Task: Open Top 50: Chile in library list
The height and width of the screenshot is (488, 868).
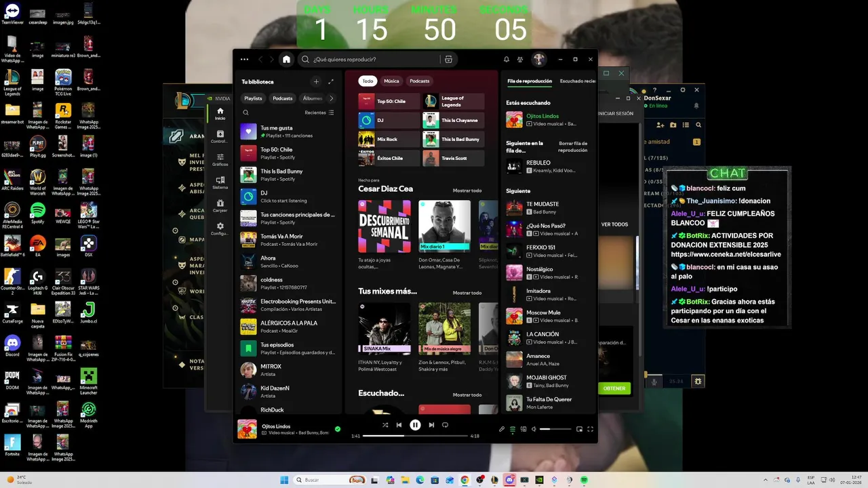Action: [290, 153]
